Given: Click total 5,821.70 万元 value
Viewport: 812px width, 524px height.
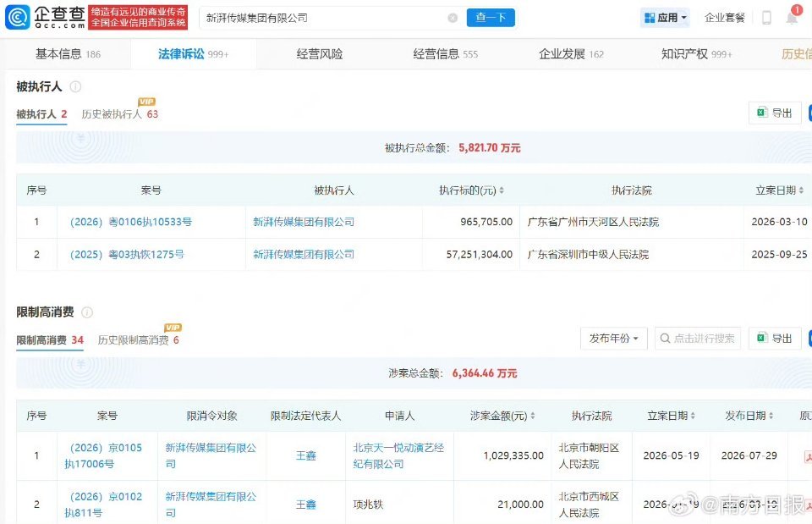Looking at the screenshot, I should 490,147.
